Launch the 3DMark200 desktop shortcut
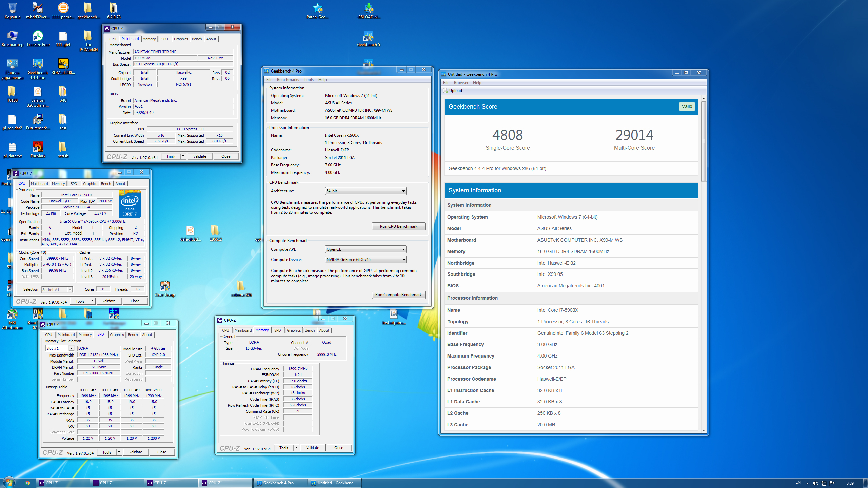Screen dimensions: 868x488 click(63, 66)
